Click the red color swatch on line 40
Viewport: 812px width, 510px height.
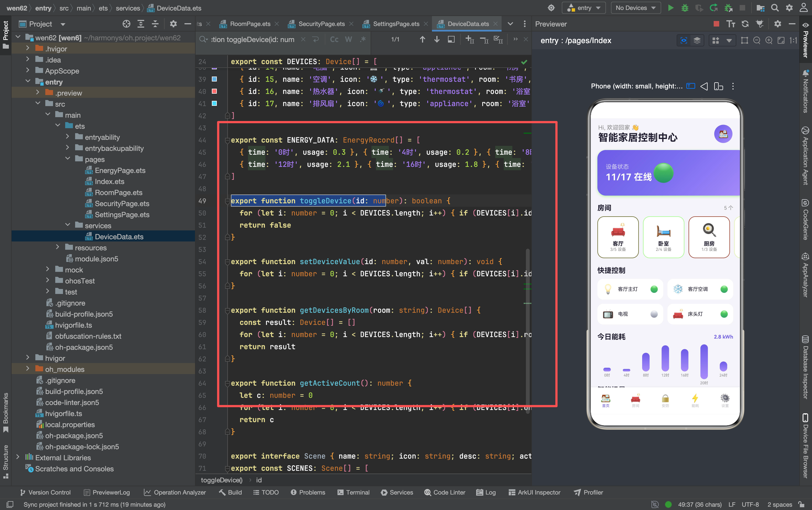pos(214,91)
